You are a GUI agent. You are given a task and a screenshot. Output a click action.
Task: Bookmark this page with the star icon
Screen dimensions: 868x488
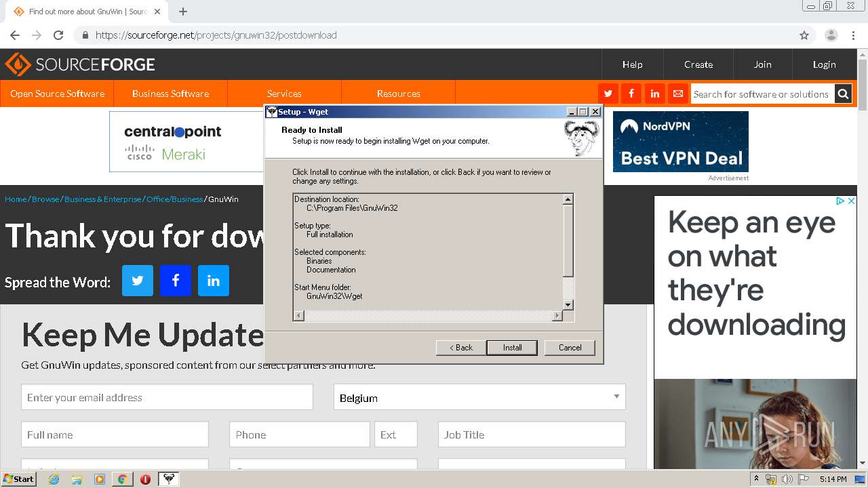point(804,35)
